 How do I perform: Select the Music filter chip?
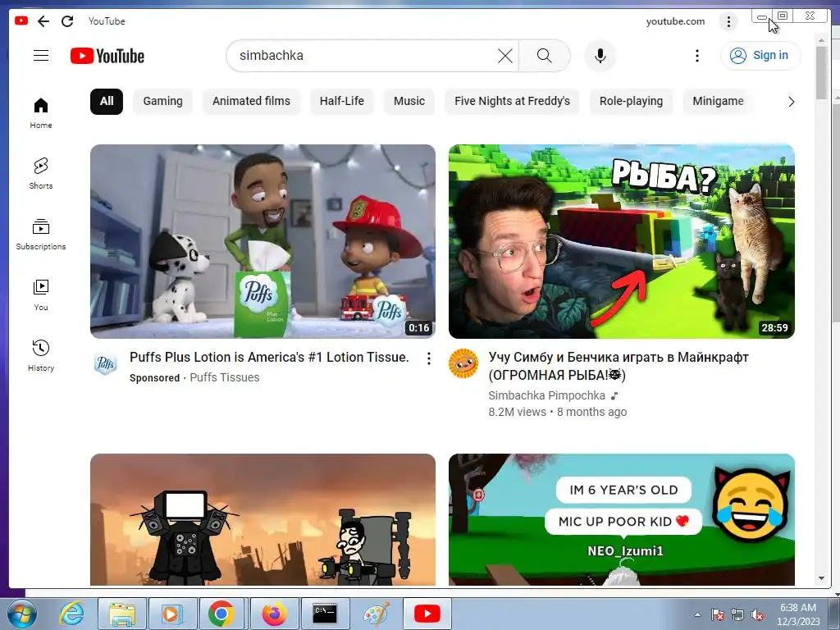(409, 101)
